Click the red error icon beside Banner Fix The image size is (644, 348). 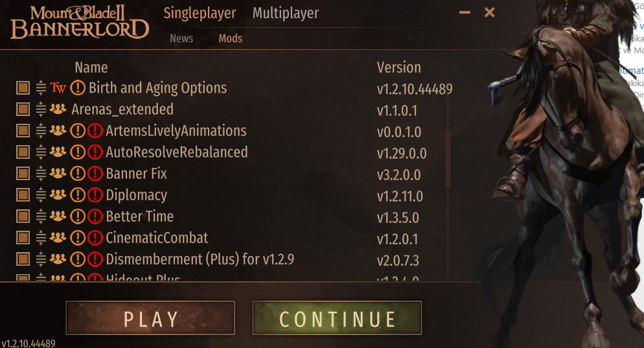coord(95,174)
